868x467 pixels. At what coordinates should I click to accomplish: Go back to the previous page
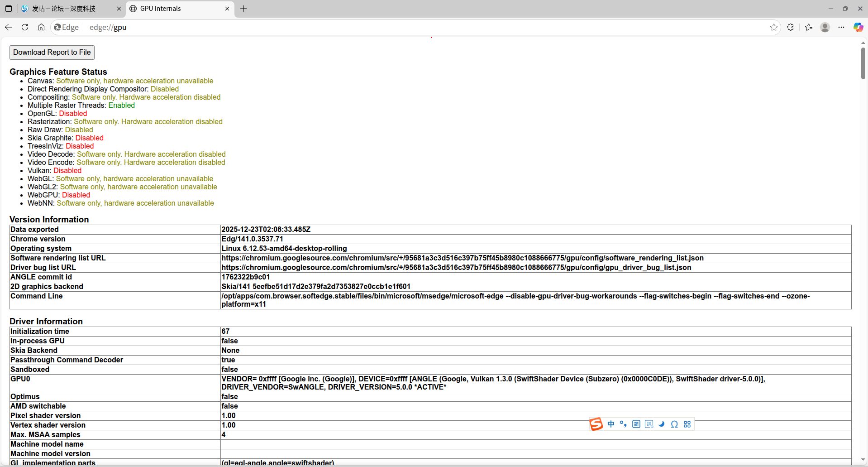pyautogui.click(x=9, y=27)
